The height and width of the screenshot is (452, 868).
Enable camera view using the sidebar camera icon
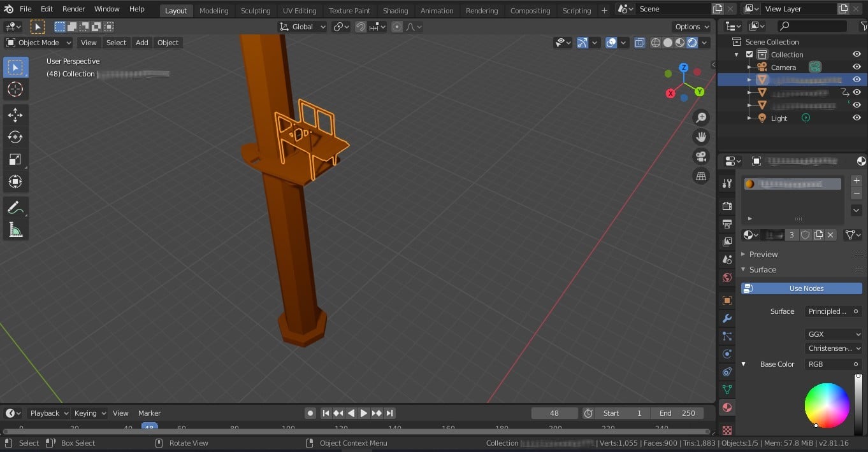point(700,156)
